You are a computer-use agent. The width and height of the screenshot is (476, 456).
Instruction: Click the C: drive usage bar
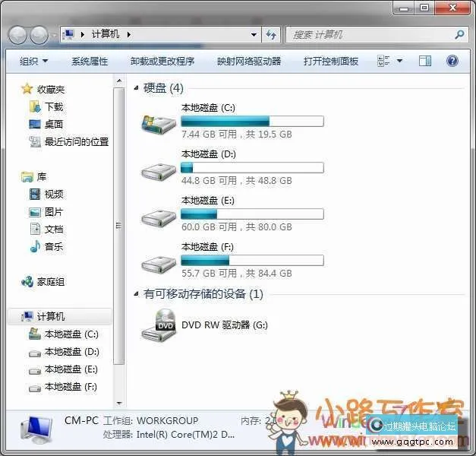pyautogui.click(x=252, y=122)
